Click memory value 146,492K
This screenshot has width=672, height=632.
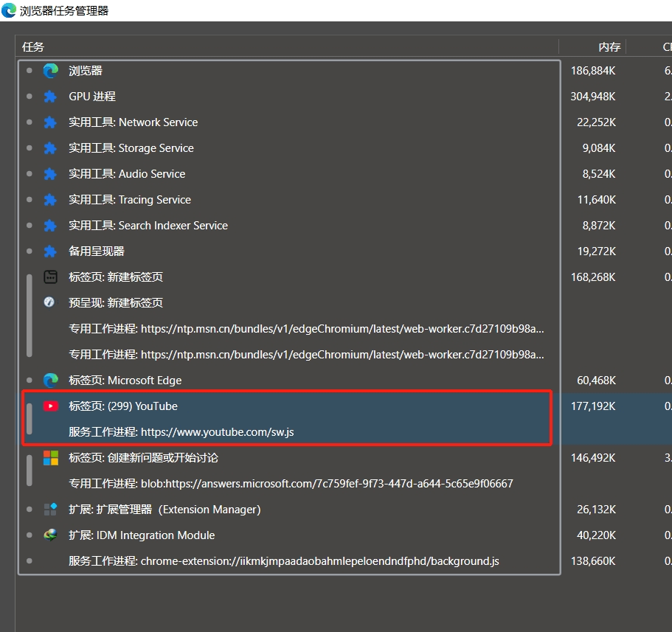(593, 458)
